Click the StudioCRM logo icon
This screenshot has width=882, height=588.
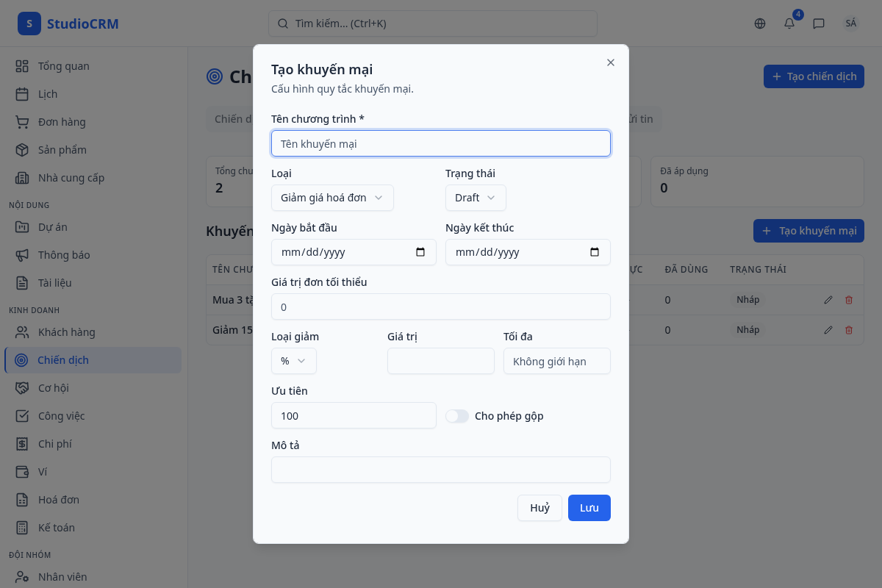coord(29,24)
